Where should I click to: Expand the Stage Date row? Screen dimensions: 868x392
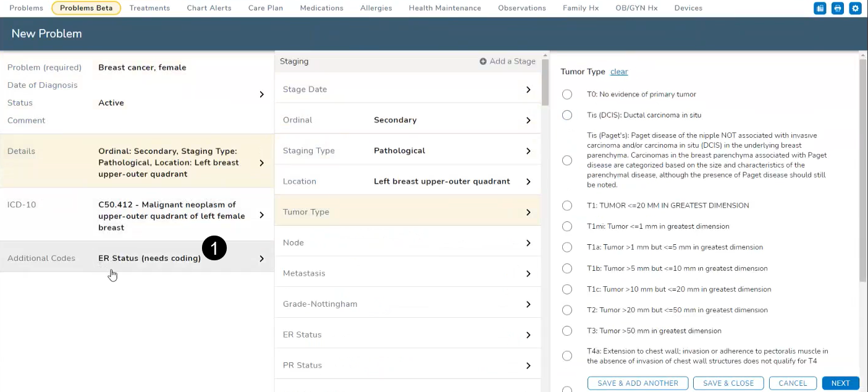(528, 90)
